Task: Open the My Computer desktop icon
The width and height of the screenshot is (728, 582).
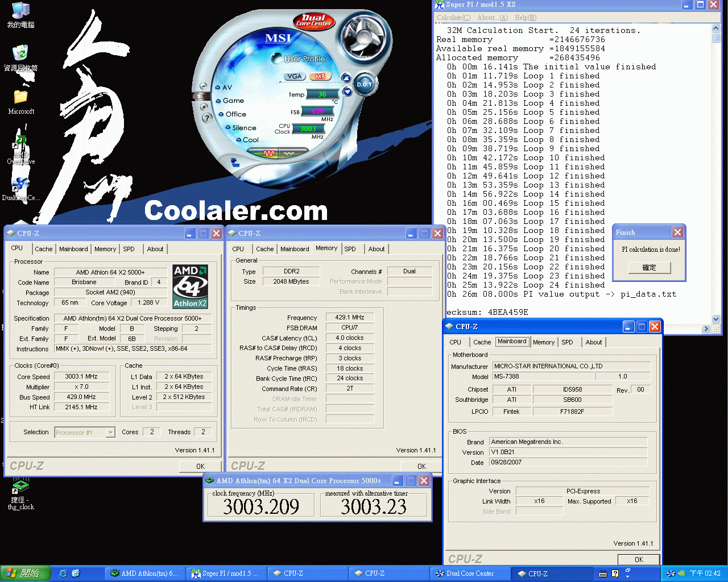Action: click(20, 15)
